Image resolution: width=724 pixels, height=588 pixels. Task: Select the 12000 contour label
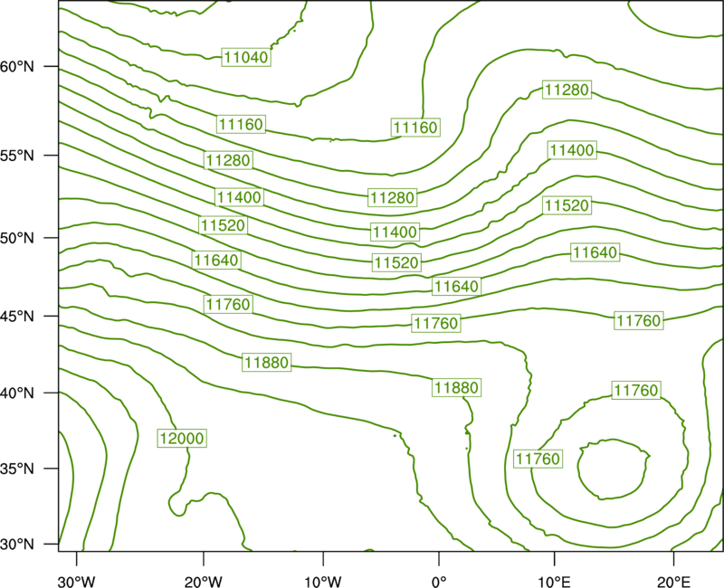[x=182, y=438]
